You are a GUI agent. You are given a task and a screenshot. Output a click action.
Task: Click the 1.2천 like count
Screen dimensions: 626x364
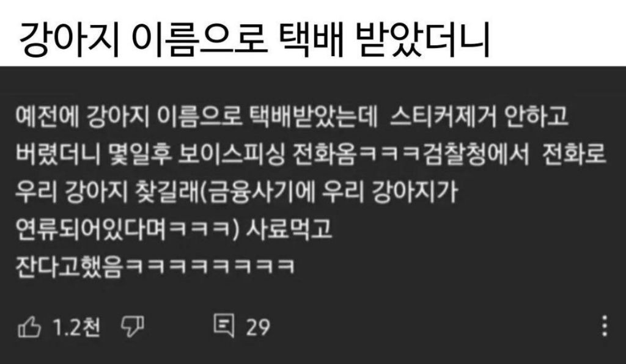[76, 327]
